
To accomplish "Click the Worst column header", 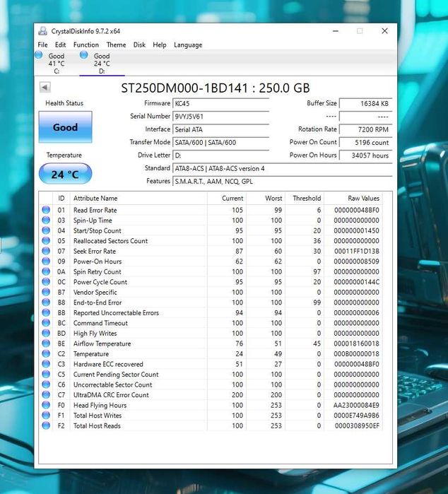I will 266,198.
